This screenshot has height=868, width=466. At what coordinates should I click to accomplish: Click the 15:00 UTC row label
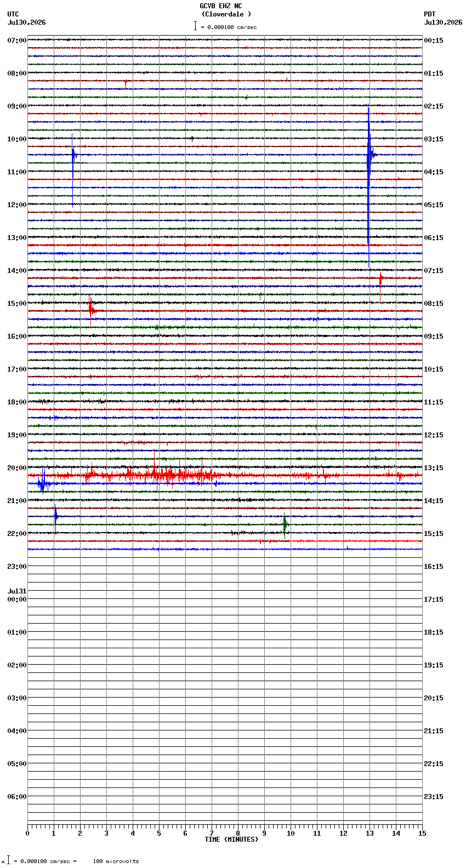pyautogui.click(x=16, y=303)
